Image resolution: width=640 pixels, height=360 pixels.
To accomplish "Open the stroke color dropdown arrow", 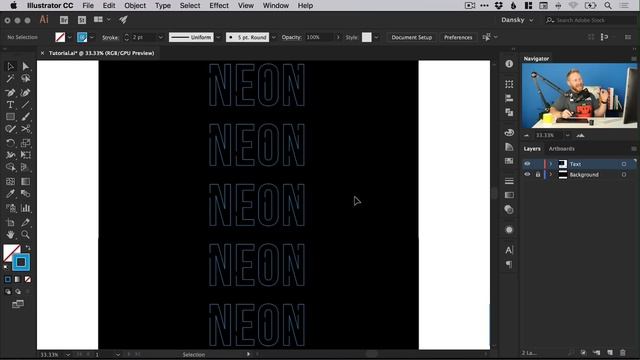I will pyautogui.click(x=91, y=37).
